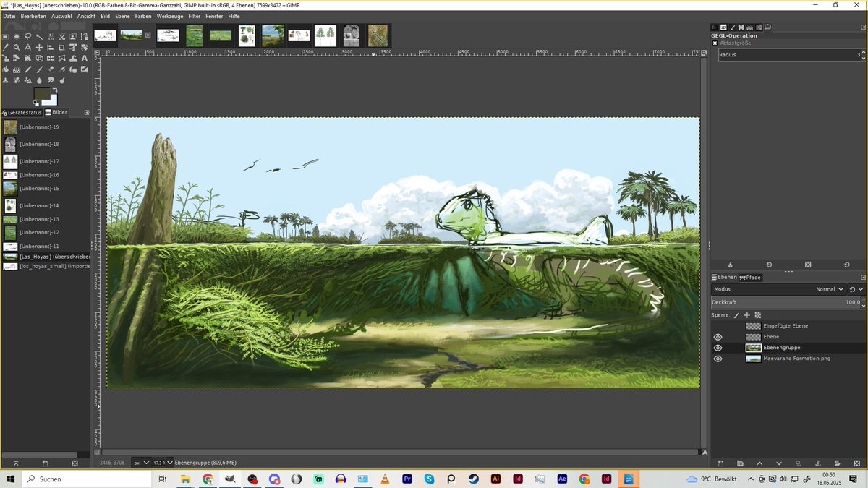Image resolution: width=868 pixels, height=488 pixels.
Task: Switch to the Bilder tab
Action: pyautogui.click(x=56, y=112)
